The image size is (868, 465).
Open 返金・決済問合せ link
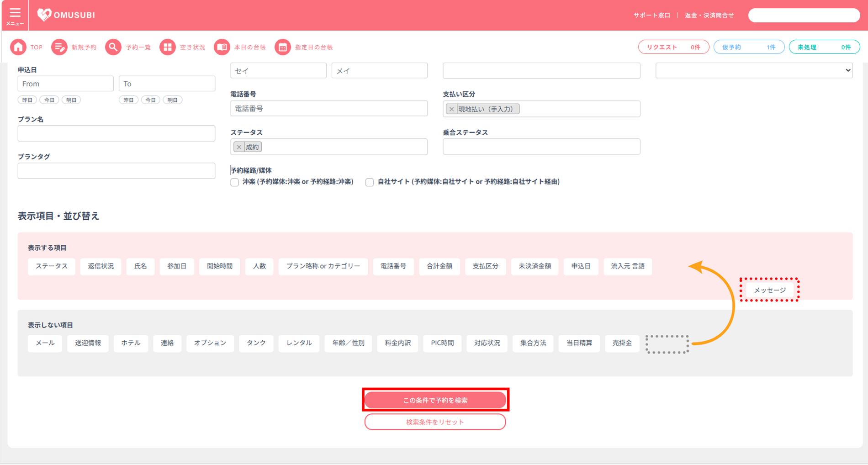pyautogui.click(x=709, y=15)
